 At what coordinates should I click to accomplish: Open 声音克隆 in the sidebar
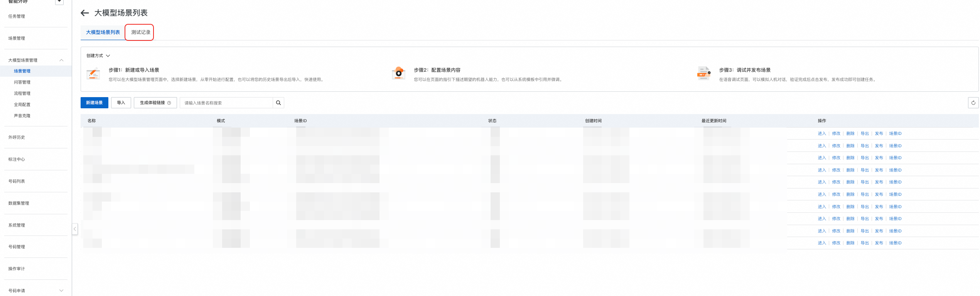22,116
